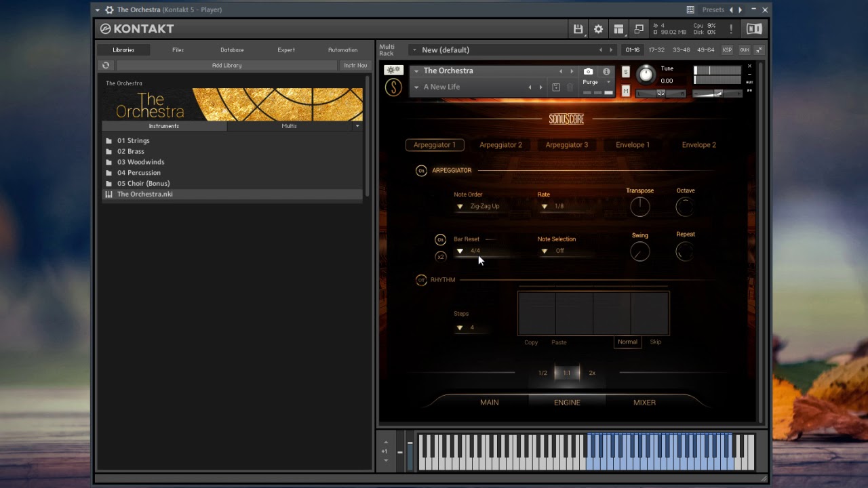Screen dimensions: 868x488
Task: Go to the next title bar preset
Action: (x=740, y=9)
